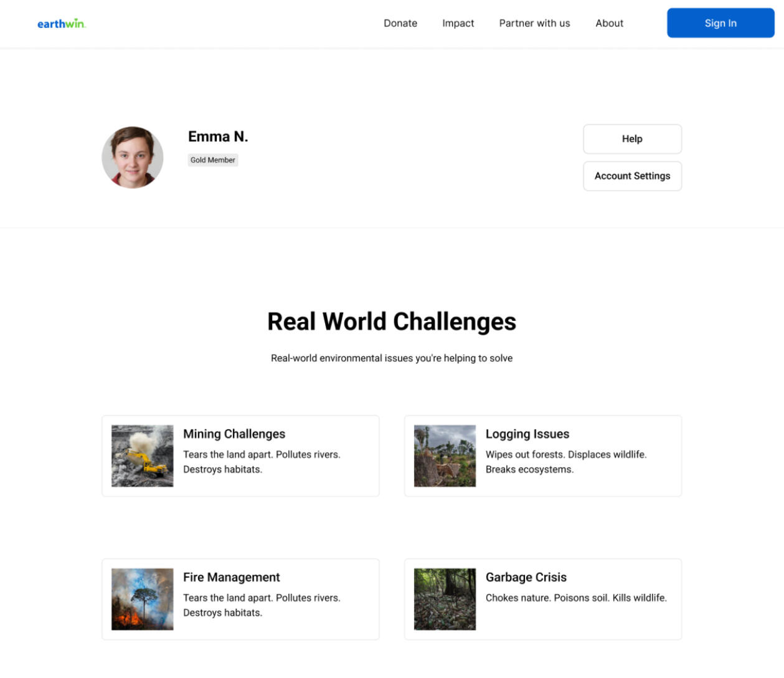
Task: Open the Donate page
Action: [400, 23]
